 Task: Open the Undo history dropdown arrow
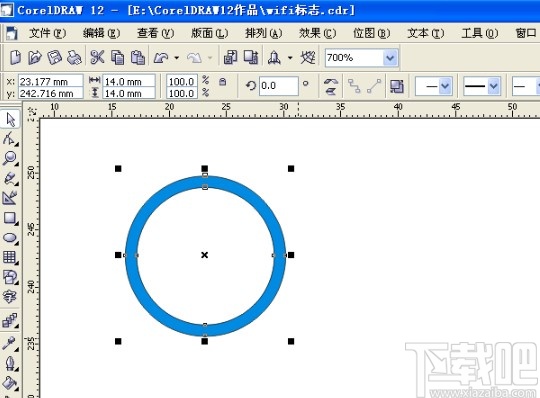click(x=177, y=57)
